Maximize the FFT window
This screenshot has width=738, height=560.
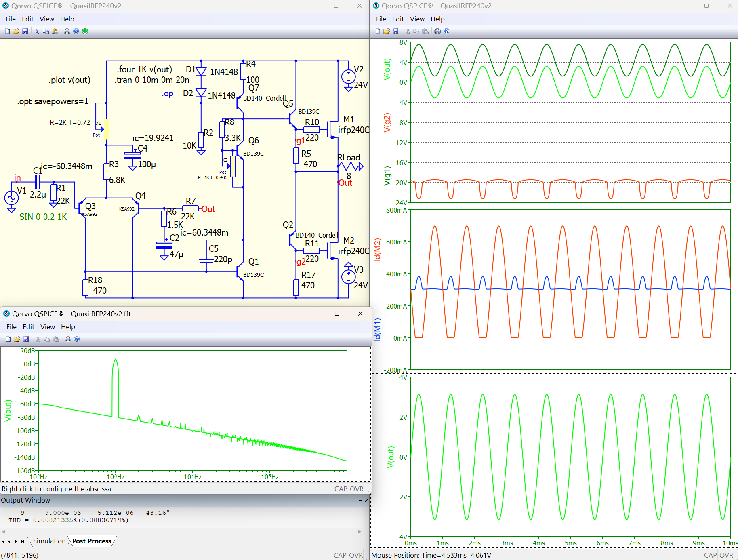coord(337,314)
